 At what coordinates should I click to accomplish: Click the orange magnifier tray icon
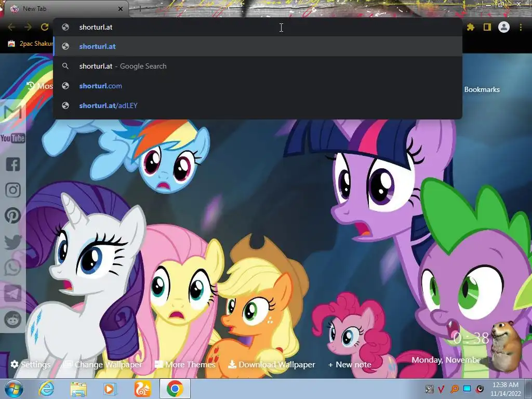click(454, 389)
